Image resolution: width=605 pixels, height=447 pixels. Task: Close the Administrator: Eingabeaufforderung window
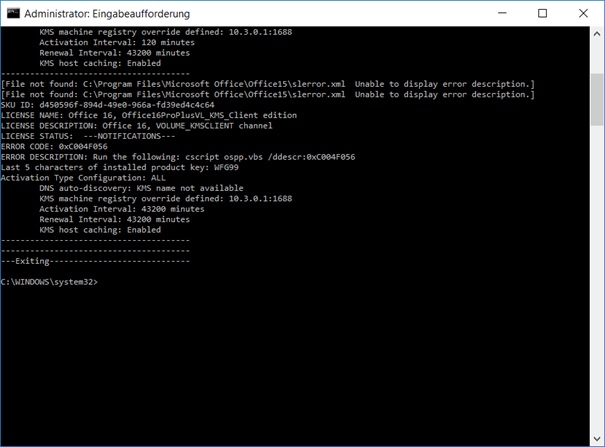tap(583, 13)
